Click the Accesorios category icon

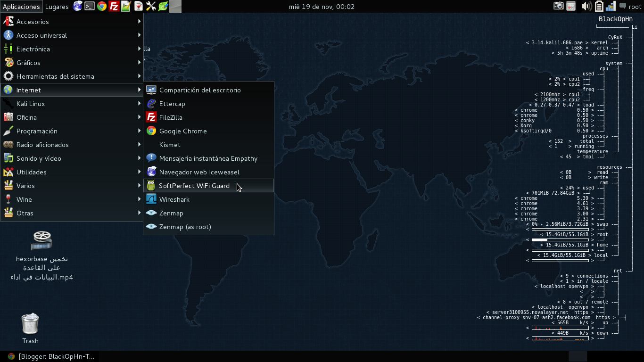pos(8,22)
